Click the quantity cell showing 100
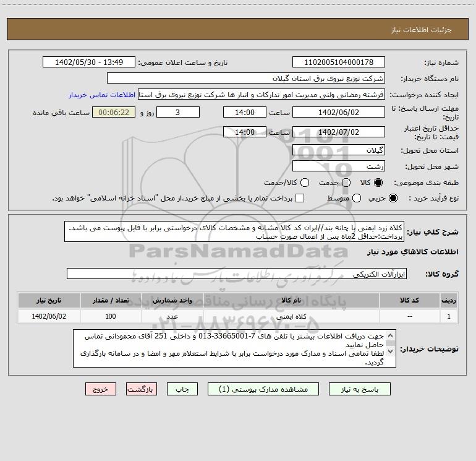476x461 pixels. pyautogui.click(x=111, y=316)
